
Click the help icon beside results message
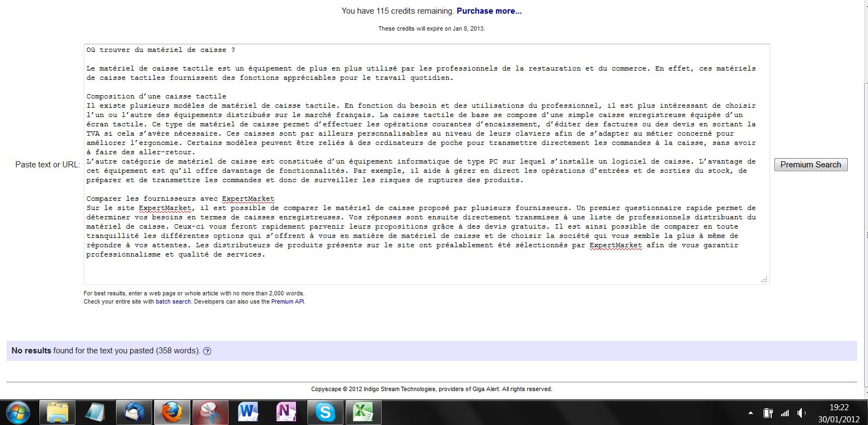pos(207,351)
